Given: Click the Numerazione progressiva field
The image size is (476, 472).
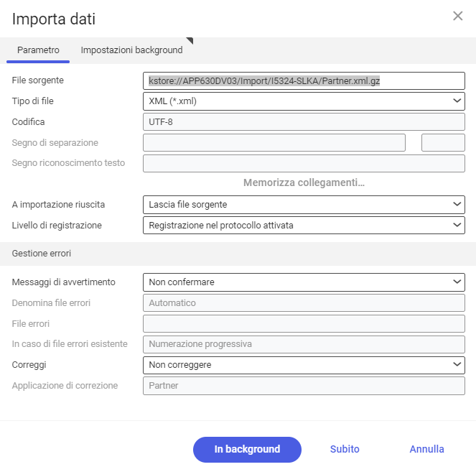Looking at the screenshot, I should click(304, 344).
